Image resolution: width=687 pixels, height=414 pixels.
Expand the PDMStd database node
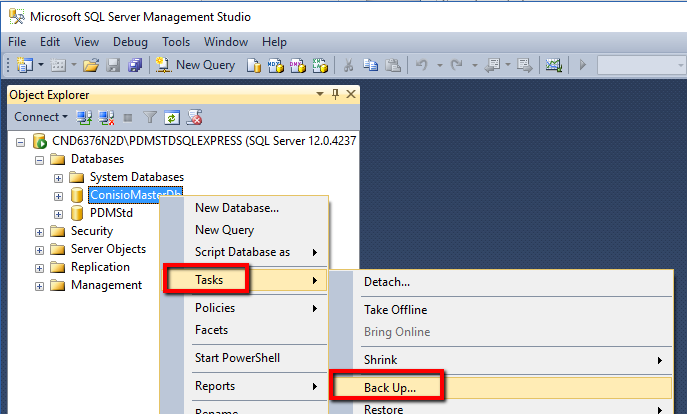(x=58, y=214)
